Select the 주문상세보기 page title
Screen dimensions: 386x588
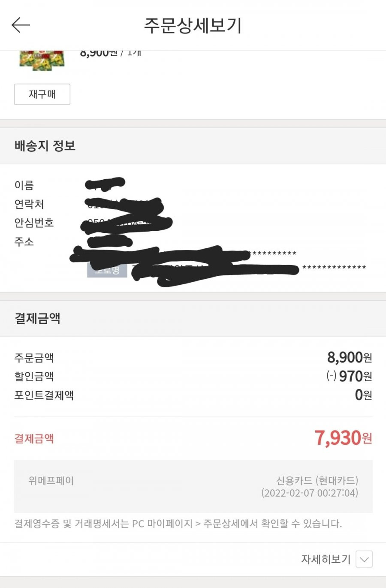[193, 26]
